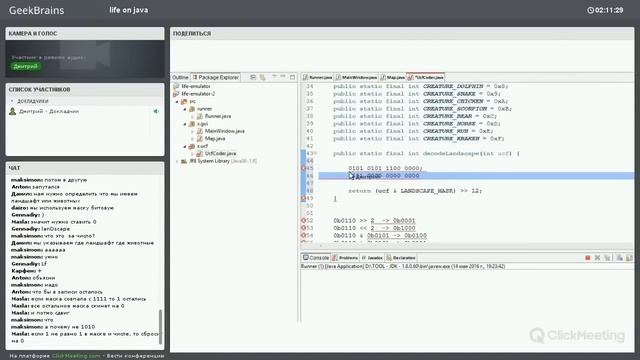This screenshot has height=360, width=640.
Task: Click the 'life on java' room title
Action: click(129, 10)
